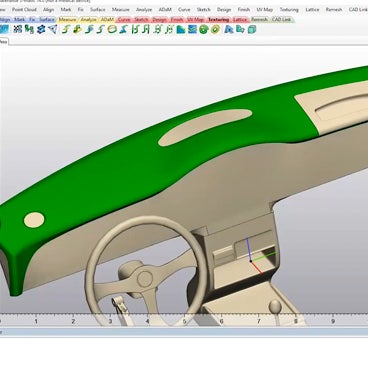Click the dark blue gear-shaped toolbar icon
Viewport: 368px width, 368px height.
(x=41, y=29)
